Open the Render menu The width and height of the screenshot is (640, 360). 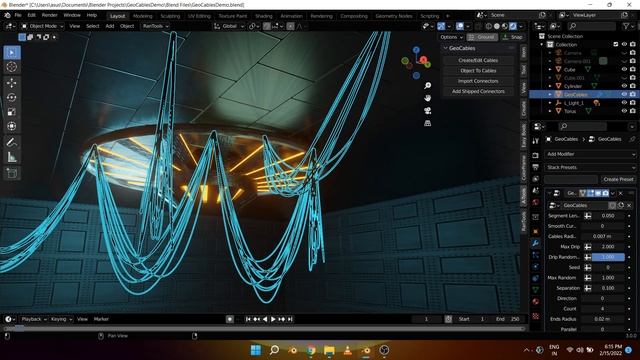pos(49,15)
